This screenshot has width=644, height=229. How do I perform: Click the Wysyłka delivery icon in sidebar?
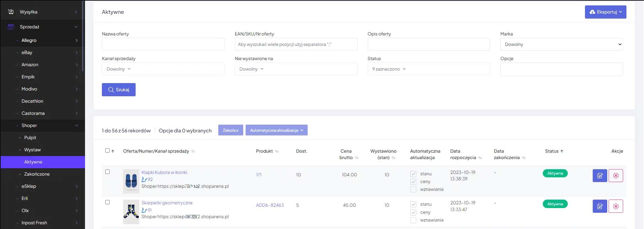click(x=11, y=12)
